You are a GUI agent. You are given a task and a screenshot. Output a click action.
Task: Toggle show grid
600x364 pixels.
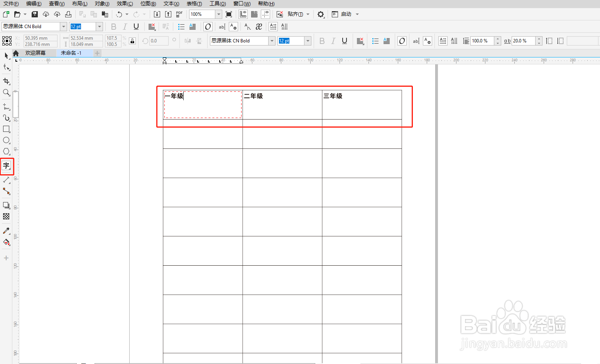click(x=254, y=14)
